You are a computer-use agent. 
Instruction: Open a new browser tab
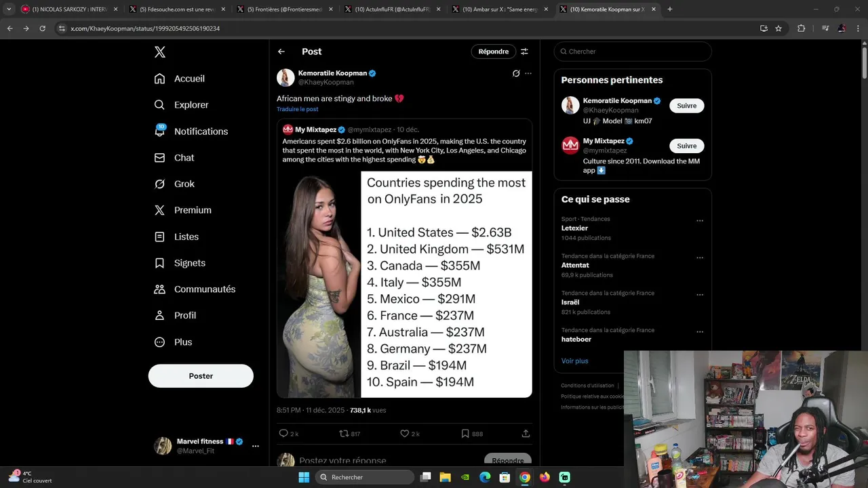(x=670, y=9)
